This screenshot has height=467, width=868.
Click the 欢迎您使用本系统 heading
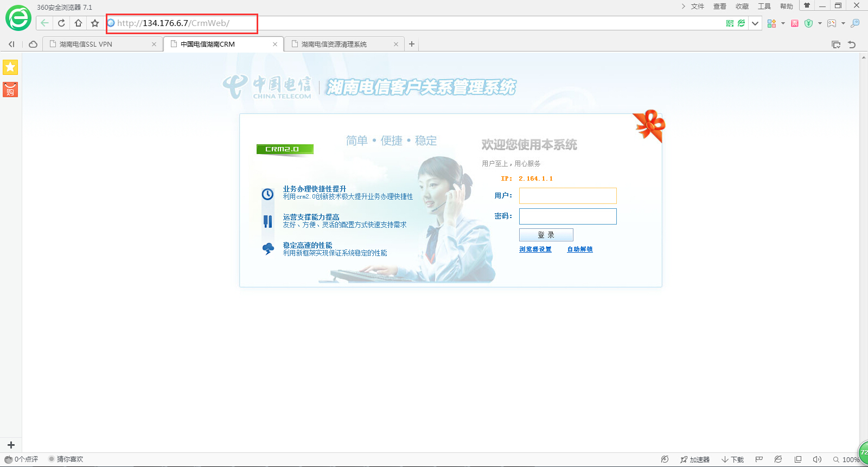coord(529,145)
